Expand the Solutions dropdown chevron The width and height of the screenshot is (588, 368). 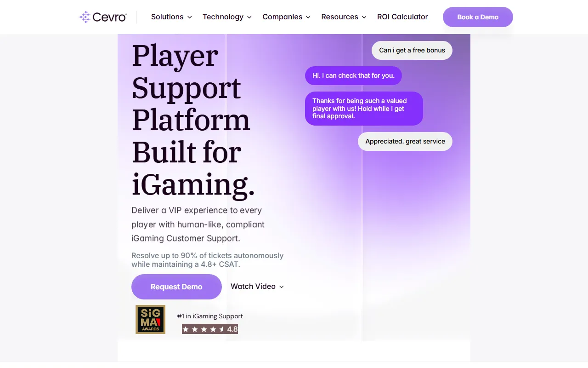pos(189,17)
